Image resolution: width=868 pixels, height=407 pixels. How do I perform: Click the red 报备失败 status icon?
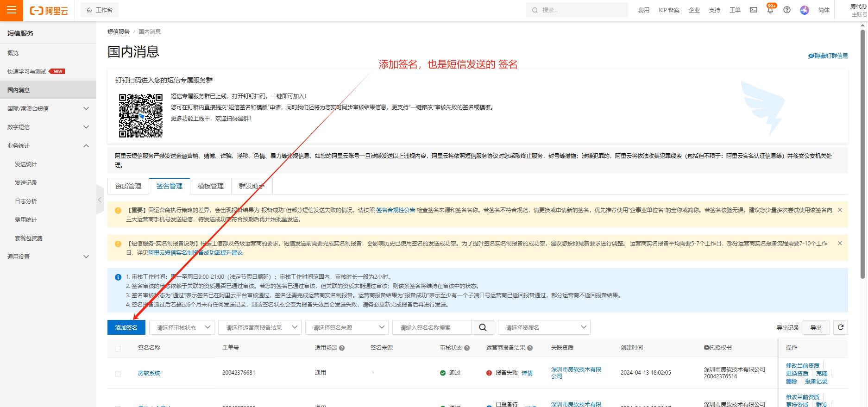click(x=489, y=373)
